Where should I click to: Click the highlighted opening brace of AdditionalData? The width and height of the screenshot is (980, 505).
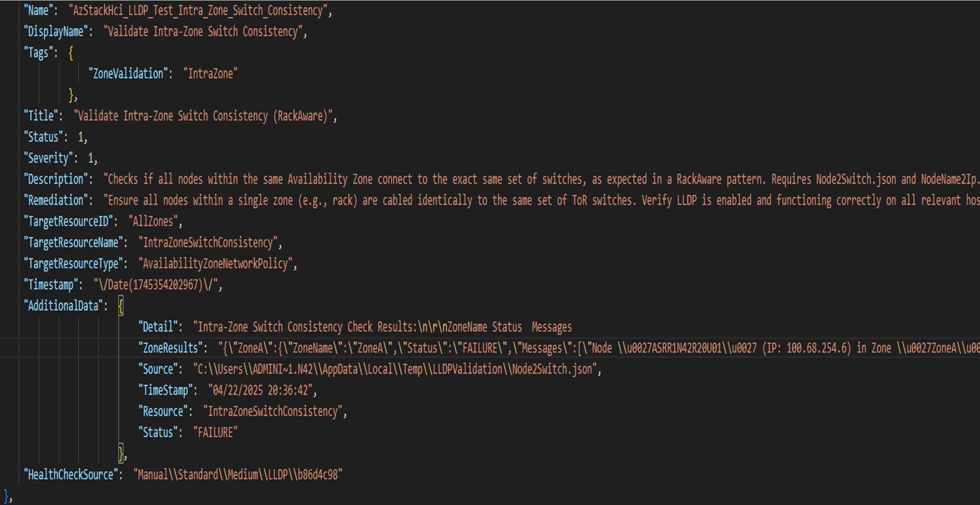pos(121,306)
